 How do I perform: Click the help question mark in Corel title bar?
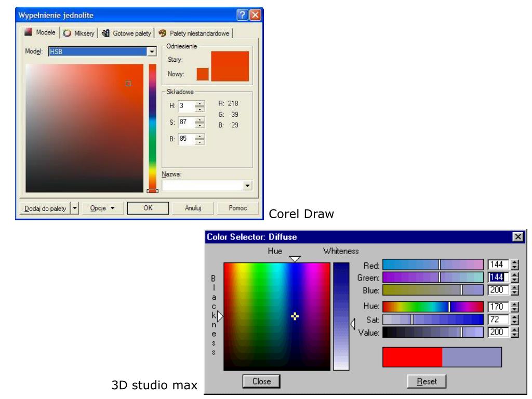[x=242, y=15]
